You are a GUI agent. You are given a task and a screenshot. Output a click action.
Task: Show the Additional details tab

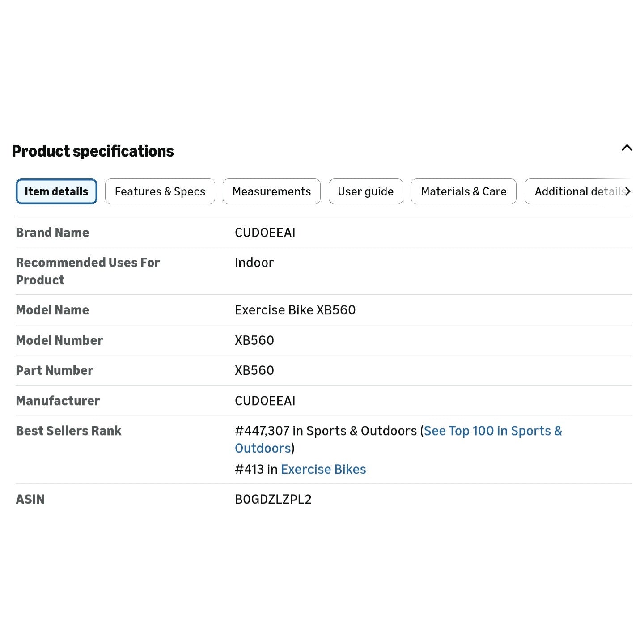pos(579,191)
